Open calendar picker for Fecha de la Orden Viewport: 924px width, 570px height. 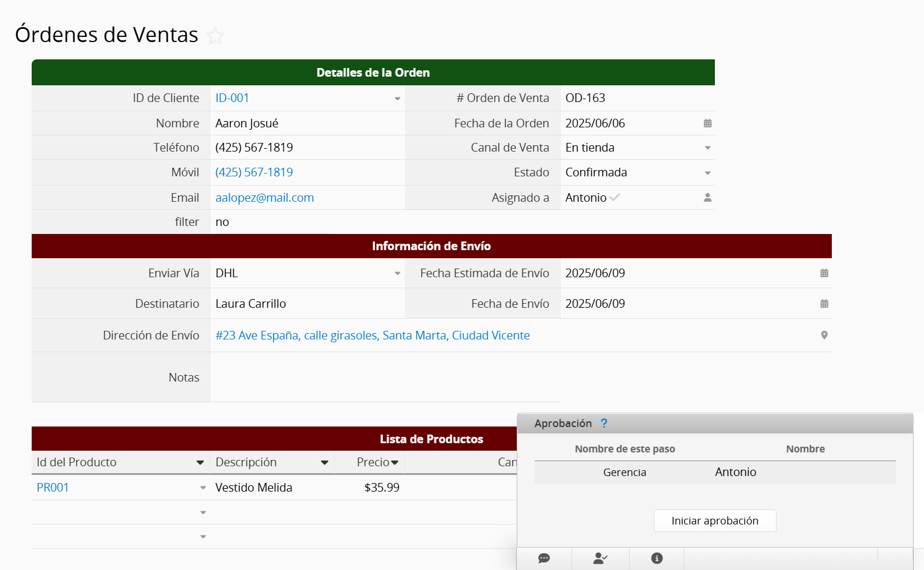707,123
